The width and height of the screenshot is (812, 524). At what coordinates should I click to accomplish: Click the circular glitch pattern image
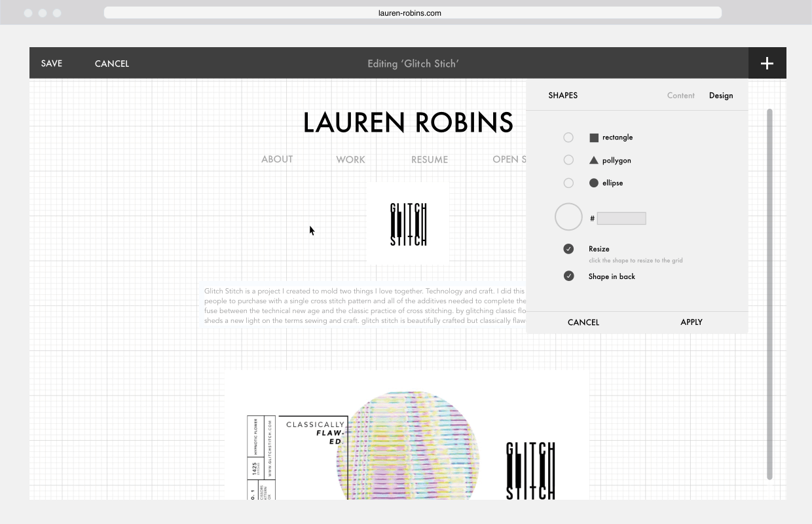point(407,445)
